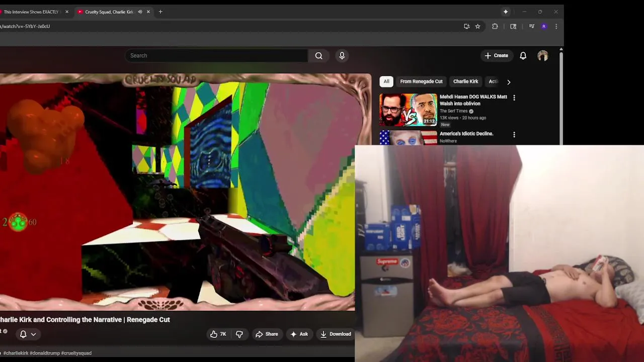
Task: Open the YouTube account avatar menu
Action: [x=542, y=56]
